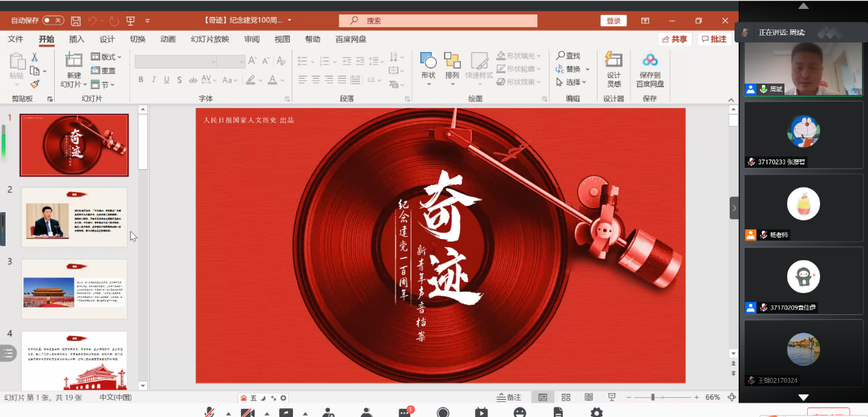Image resolution: width=868 pixels, height=417 pixels.
Task: Open the Select (选择) dropdown
Action: click(572, 82)
